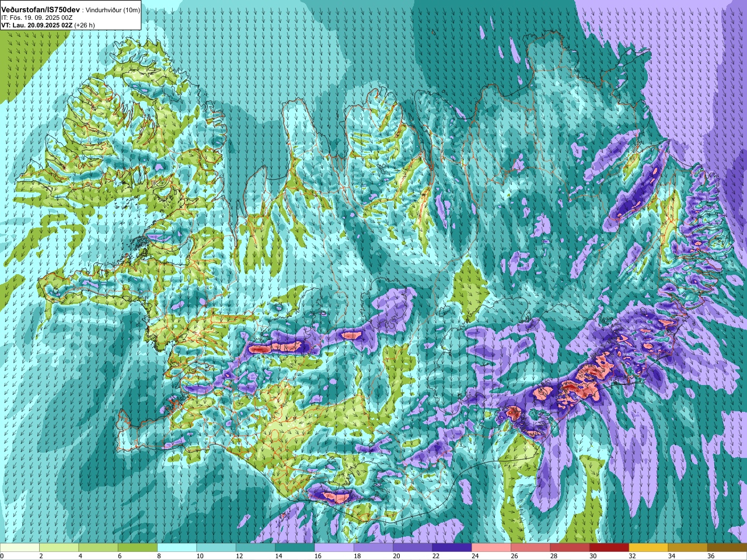Image resolution: width=747 pixels, height=560 pixels.
Task: Click the legend value '34'
Action: tap(671, 556)
